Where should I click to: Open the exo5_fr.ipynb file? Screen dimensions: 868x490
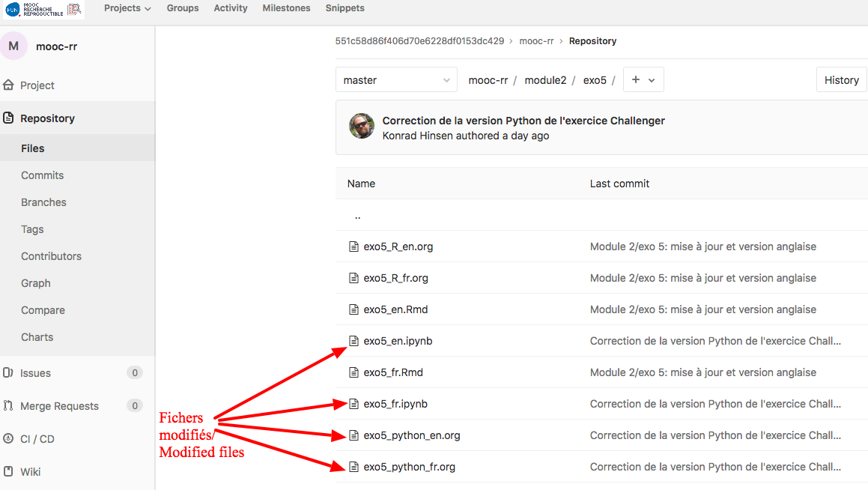coord(395,404)
